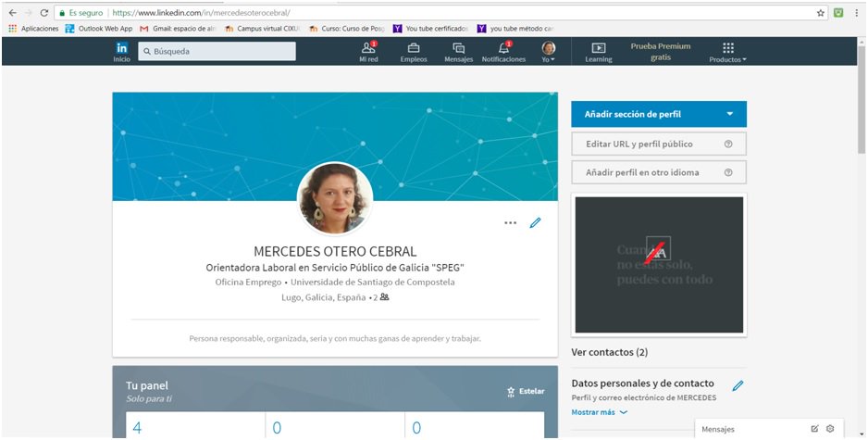Open the Yo profile avatar menu

[x=548, y=52]
